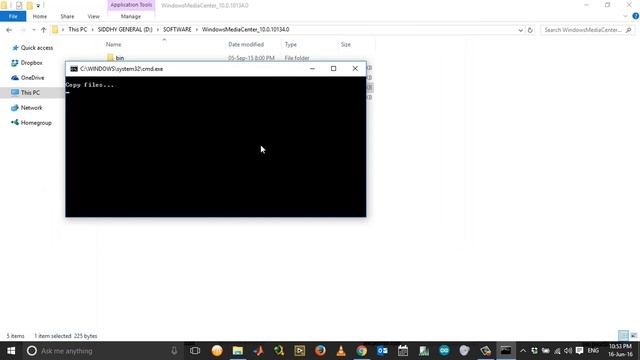Image resolution: width=640 pixels, height=360 pixels.
Task: Open File Explorer from the taskbar
Action: (x=238, y=351)
